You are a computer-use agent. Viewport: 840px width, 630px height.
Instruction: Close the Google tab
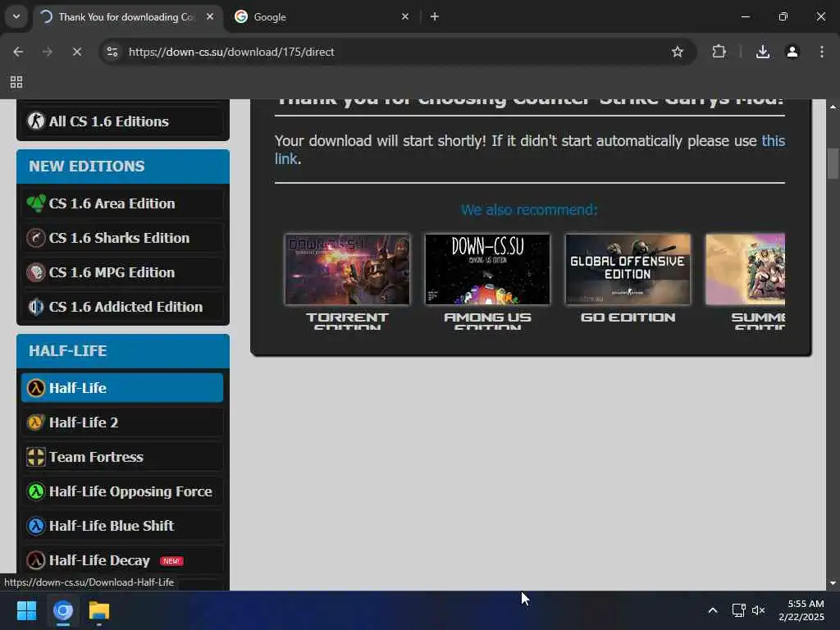coord(405,16)
